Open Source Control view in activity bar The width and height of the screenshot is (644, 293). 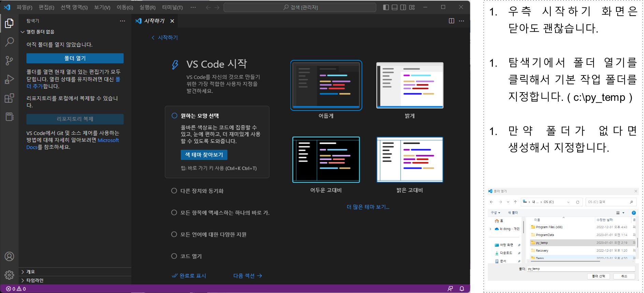click(x=9, y=60)
